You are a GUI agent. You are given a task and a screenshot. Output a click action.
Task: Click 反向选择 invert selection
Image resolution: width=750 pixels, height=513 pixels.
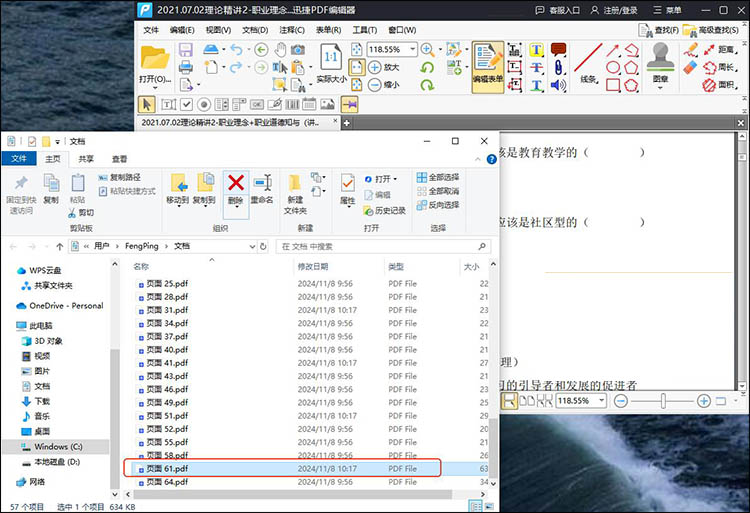438,205
